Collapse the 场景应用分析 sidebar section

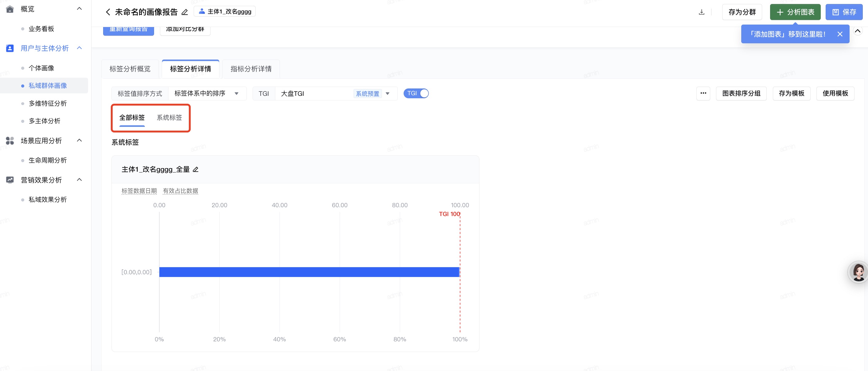point(79,140)
